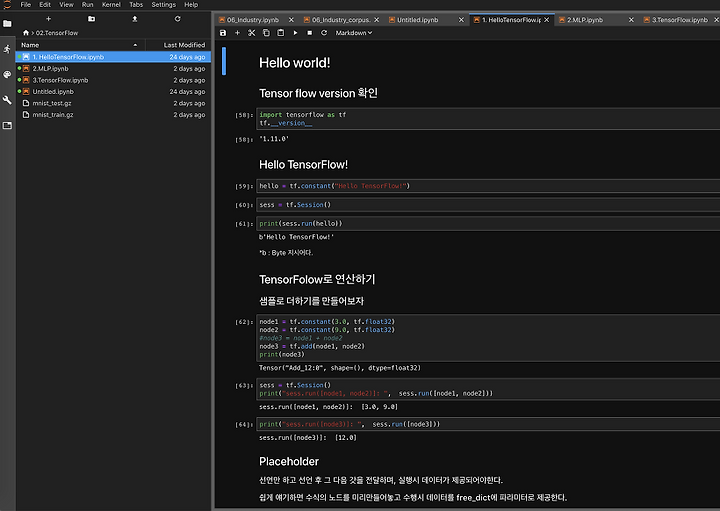Open the Tabs menu
Image resolution: width=720 pixels, height=511 pixels.
(136, 5)
